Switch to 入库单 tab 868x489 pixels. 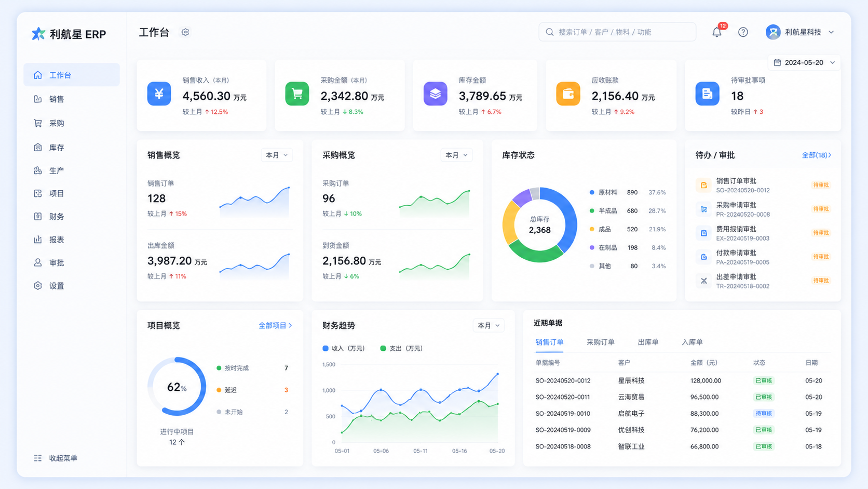(x=692, y=342)
